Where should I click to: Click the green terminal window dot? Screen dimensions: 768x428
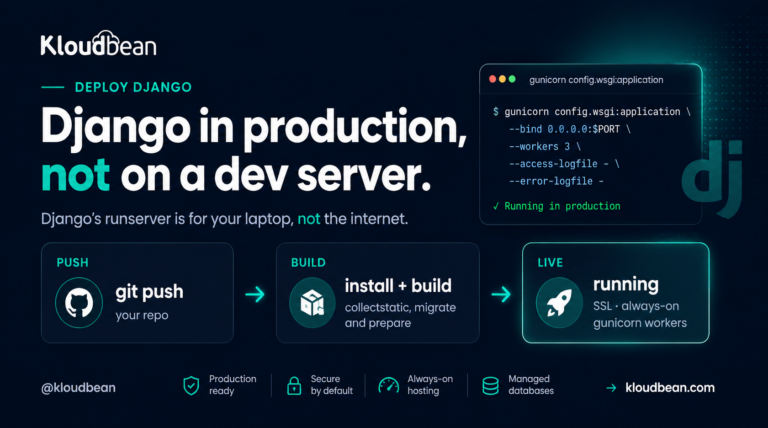(512, 79)
